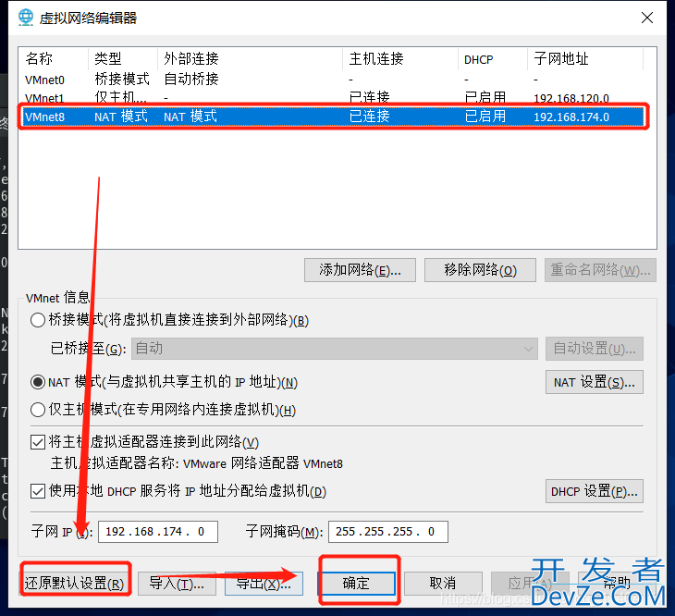675x616 pixels.
Task: Click the 取消 button
Action: (x=443, y=584)
